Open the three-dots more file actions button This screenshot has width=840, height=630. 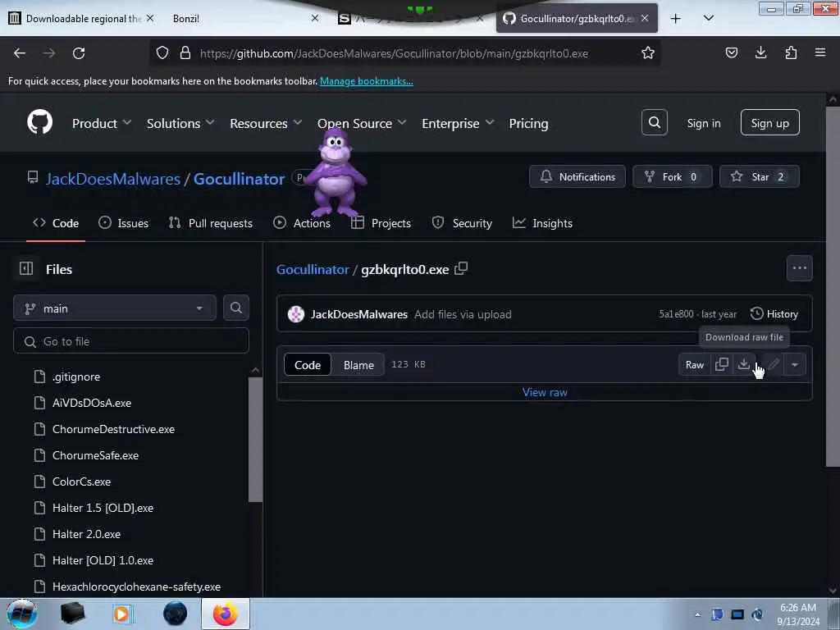point(799,268)
